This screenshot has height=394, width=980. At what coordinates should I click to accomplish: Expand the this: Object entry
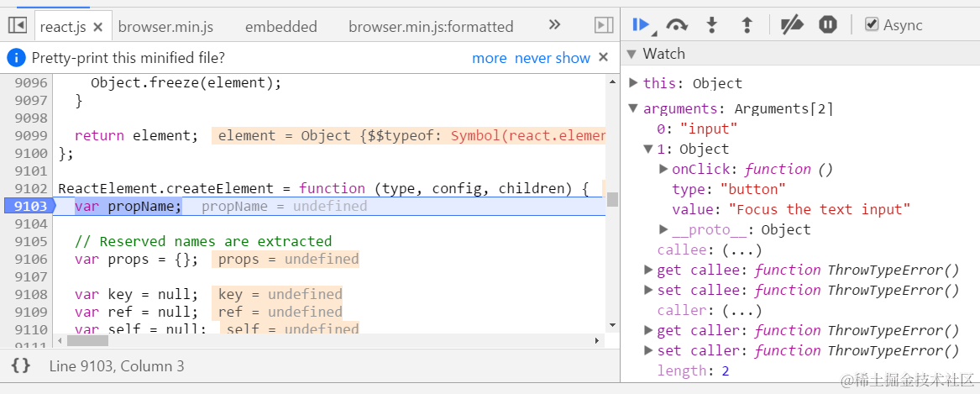tap(633, 82)
